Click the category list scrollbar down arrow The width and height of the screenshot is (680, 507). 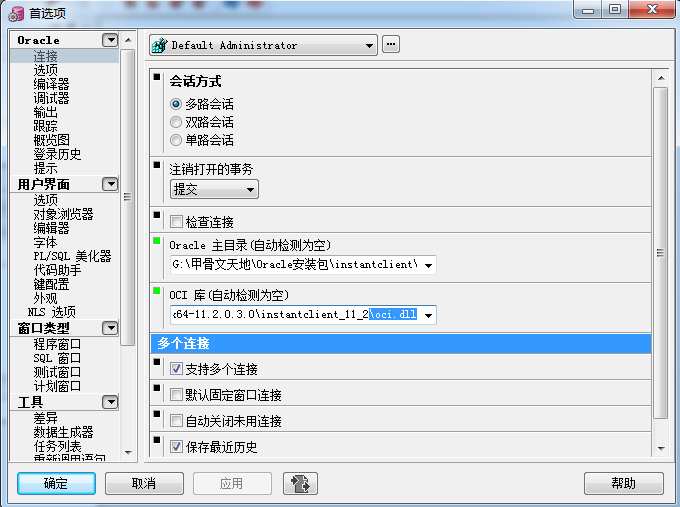pos(128,452)
